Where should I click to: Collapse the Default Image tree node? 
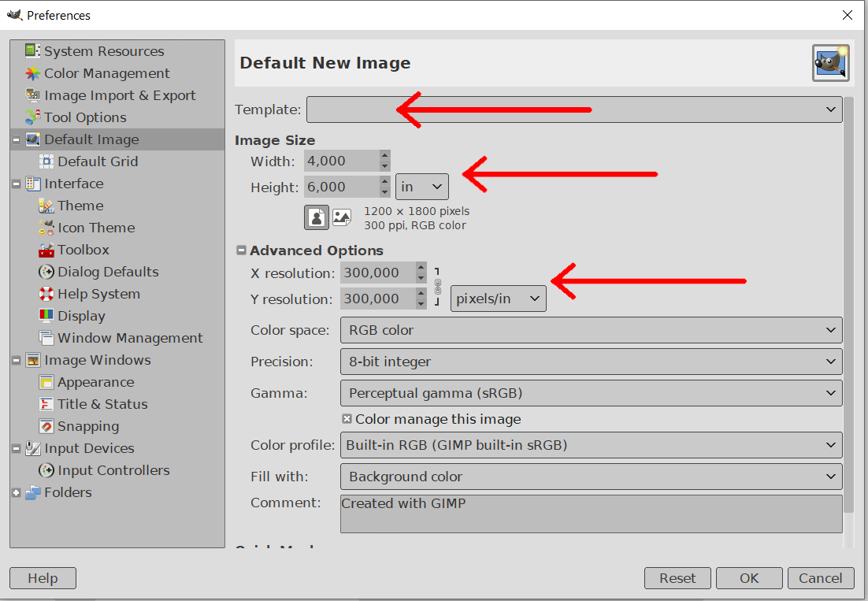point(17,140)
